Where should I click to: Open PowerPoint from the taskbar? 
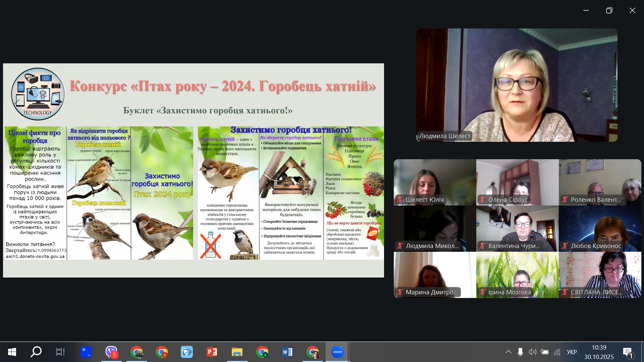tap(212, 352)
